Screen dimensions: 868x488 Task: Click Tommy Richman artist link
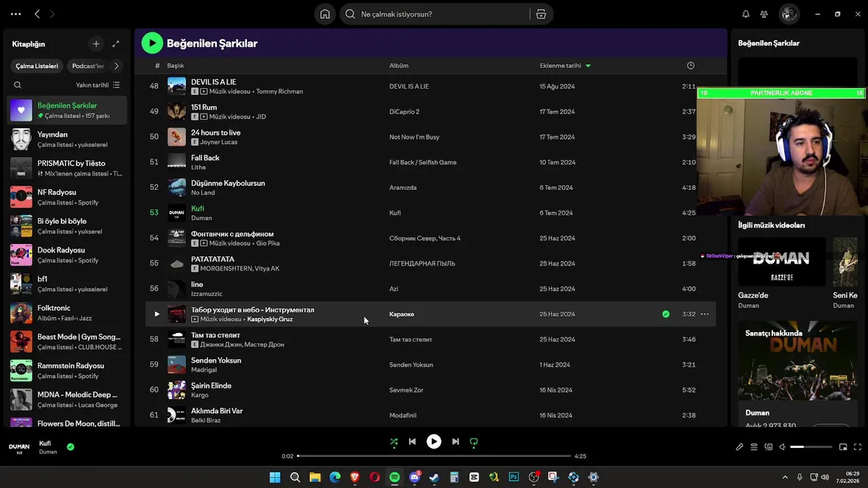(x=279, y=91)
